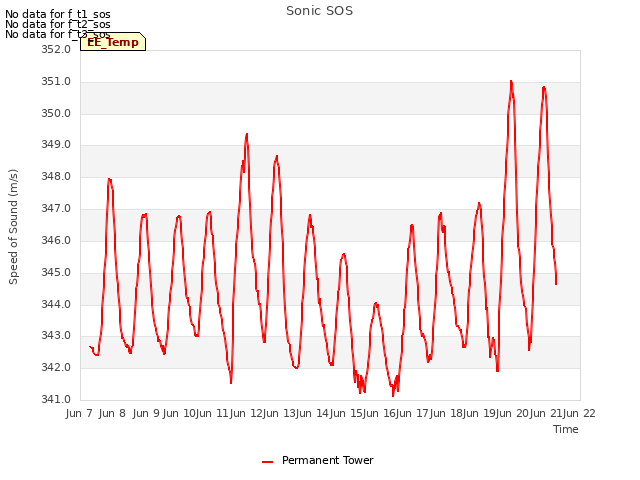This screenshot has width=640, height=480.
Task: Click the Speed of Sound (m/s) axis label
Action: (x=13, y=227)
